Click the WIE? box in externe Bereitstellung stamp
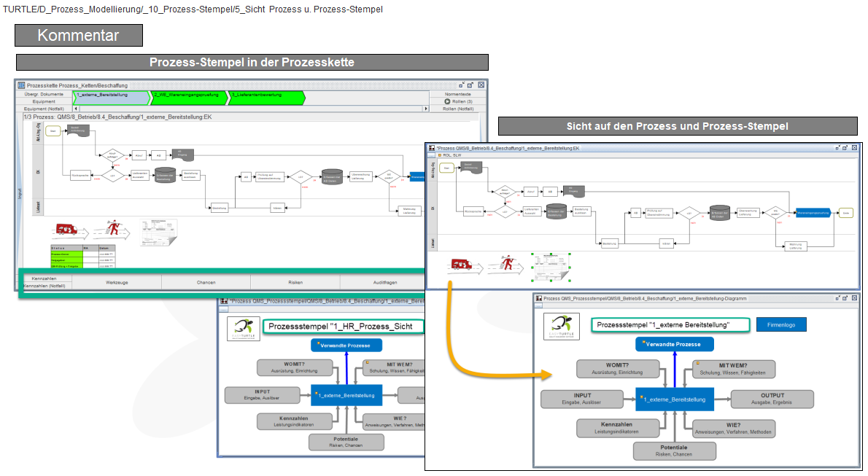868x476 pixels. (x=734, y=429)
